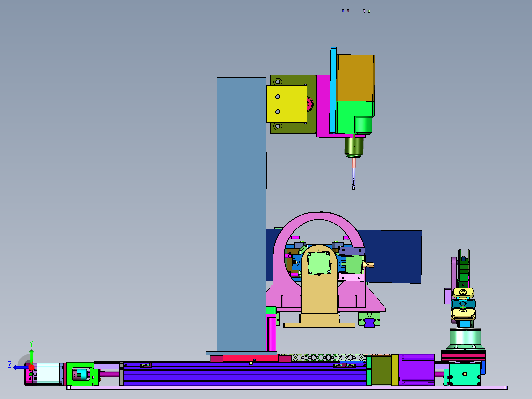Select the tall blue-gray vertical column
Screen dimensions: 532x399
(241, 214)
